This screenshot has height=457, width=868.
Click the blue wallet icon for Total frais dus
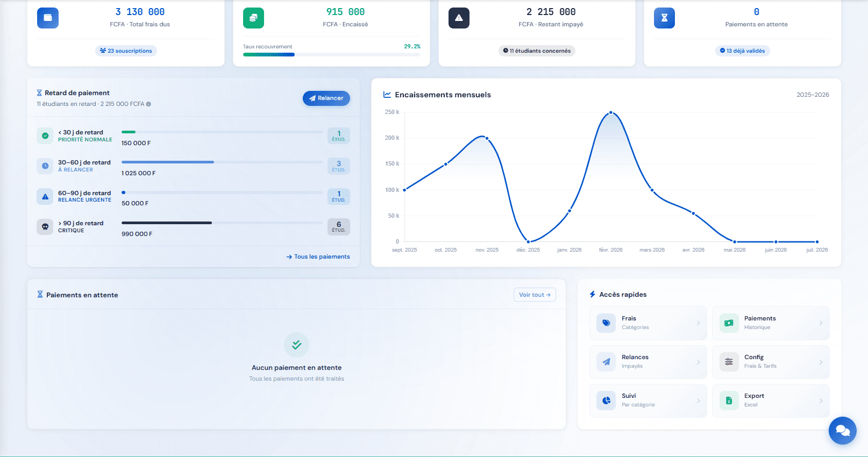click(x=48, y=18)
